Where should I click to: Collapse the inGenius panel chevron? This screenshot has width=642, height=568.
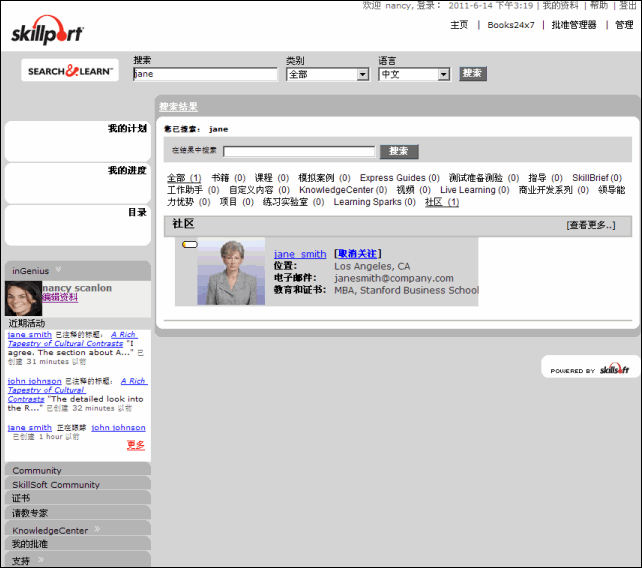click(58, 269)
